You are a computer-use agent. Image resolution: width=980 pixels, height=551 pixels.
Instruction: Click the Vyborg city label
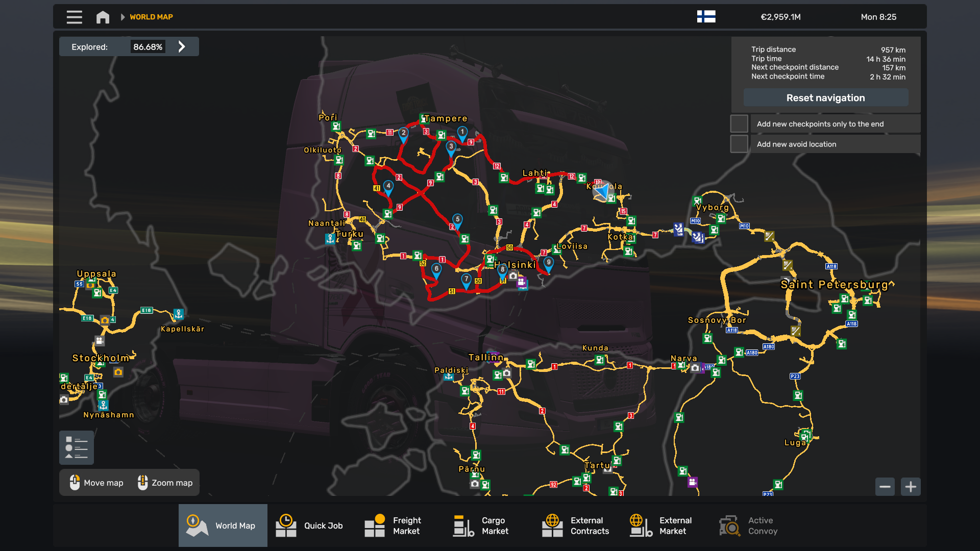713,207
